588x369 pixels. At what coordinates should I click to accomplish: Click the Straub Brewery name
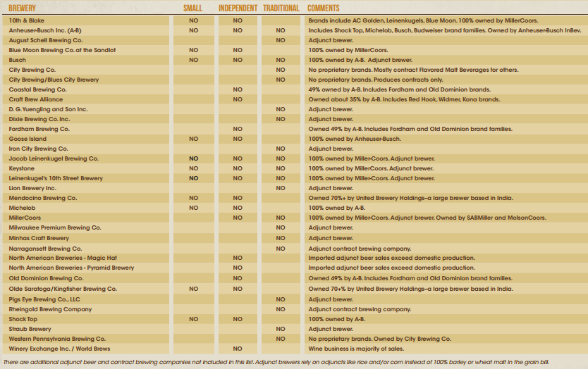tap(30, 329)
